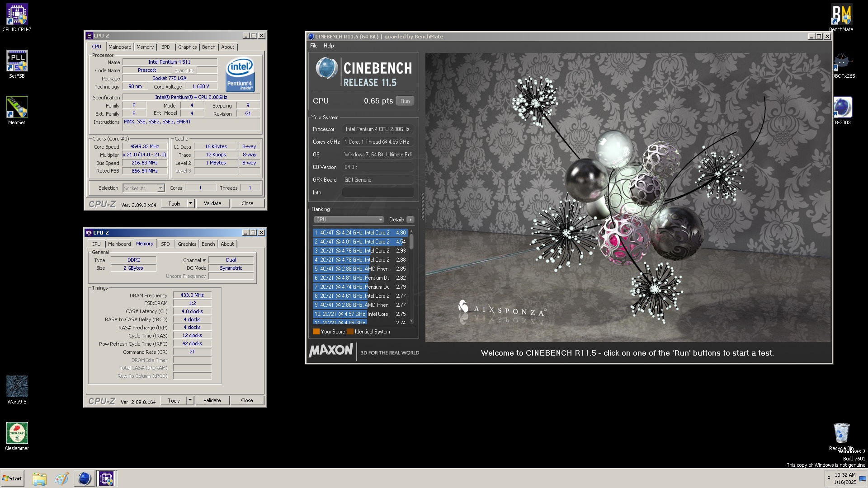Click Run button next to CPU score
Viewport: 868px width, 488px height.
[405, 101]
